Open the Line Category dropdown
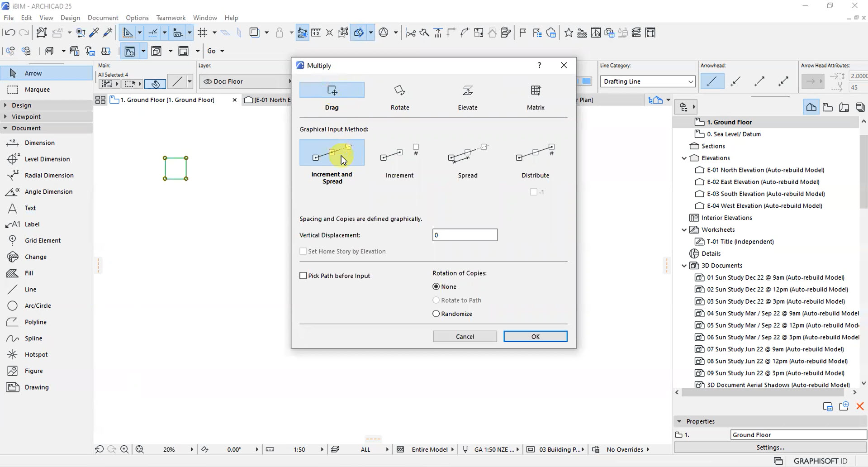Image resolution: width=868 pixels, height=467 pixels. pyautogui.click(x=647, y=81)
